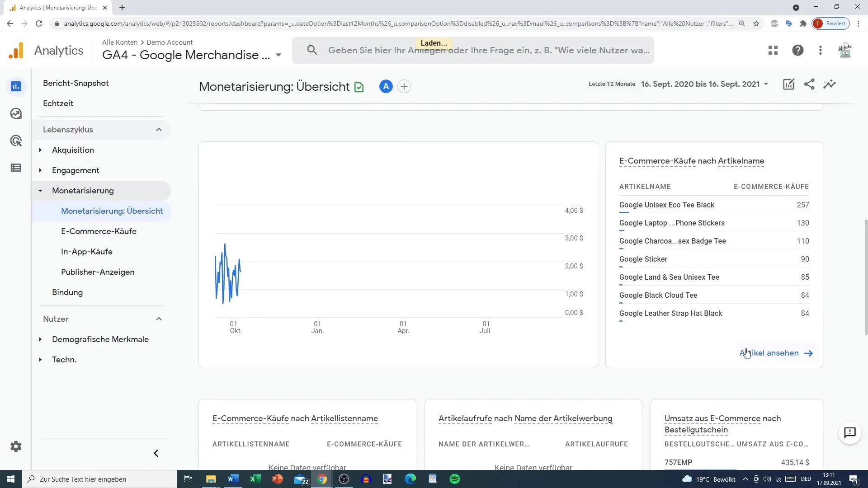The image size is (868, 488).
Task: Open the date range dropdown
Action: tap(704, 84)
